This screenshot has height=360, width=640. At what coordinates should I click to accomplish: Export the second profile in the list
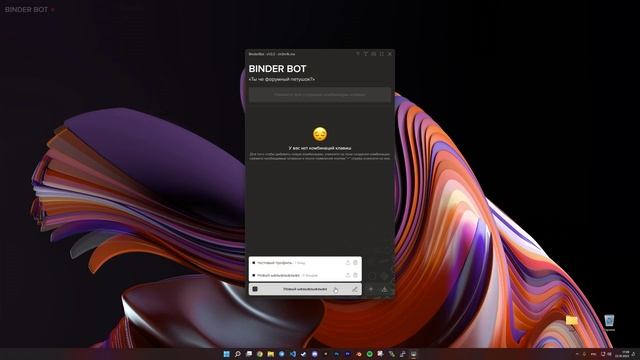pyautogui.click(x=348, y=276)
